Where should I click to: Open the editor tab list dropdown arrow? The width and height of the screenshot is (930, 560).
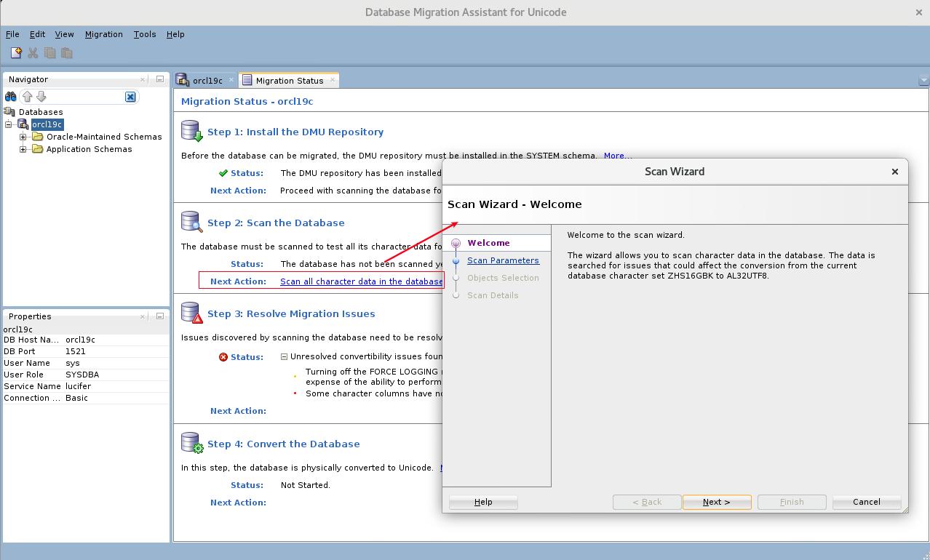(x=924, y=80)
